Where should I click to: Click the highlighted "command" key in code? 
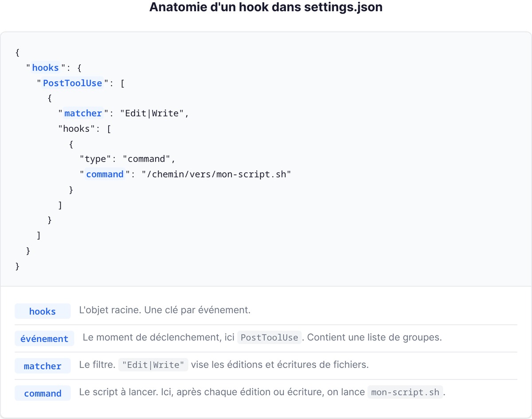click(x=105, y=174)
